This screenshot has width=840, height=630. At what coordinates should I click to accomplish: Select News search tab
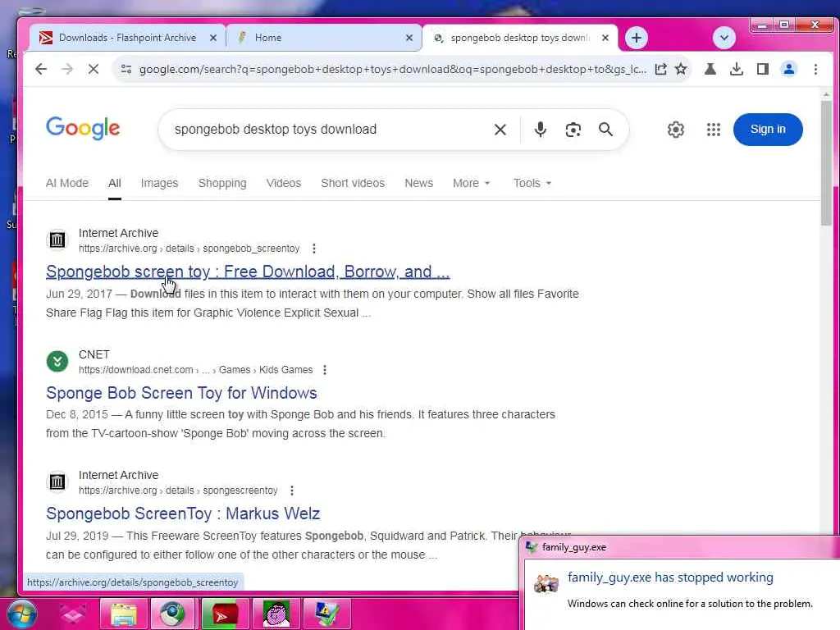coord(419,183)
